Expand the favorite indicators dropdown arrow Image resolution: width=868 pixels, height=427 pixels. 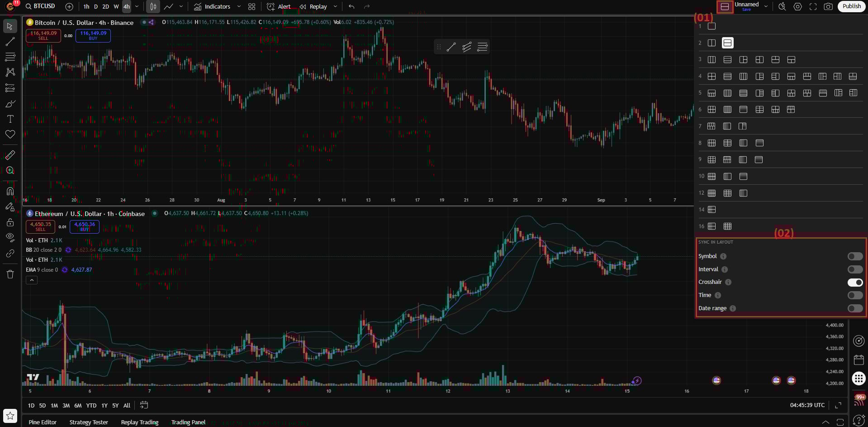pyautogui.click(x=239, y=7)
